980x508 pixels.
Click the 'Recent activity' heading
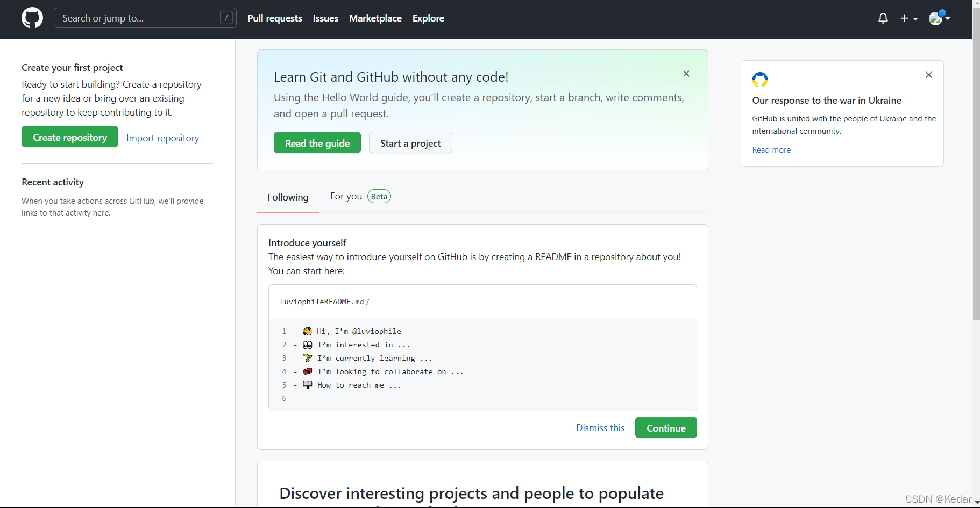53,182
